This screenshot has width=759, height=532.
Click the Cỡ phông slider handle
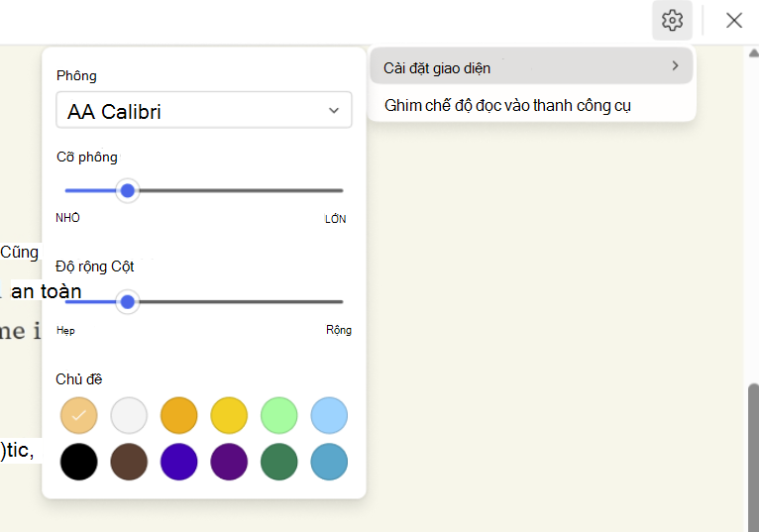128,191
